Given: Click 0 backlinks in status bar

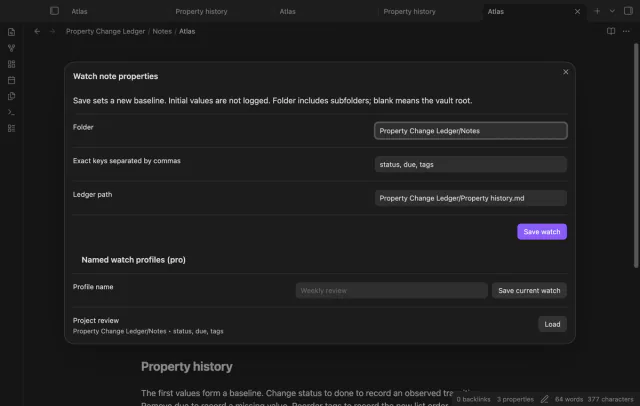Looking at the screenshot, I should (x=473, y=399).
